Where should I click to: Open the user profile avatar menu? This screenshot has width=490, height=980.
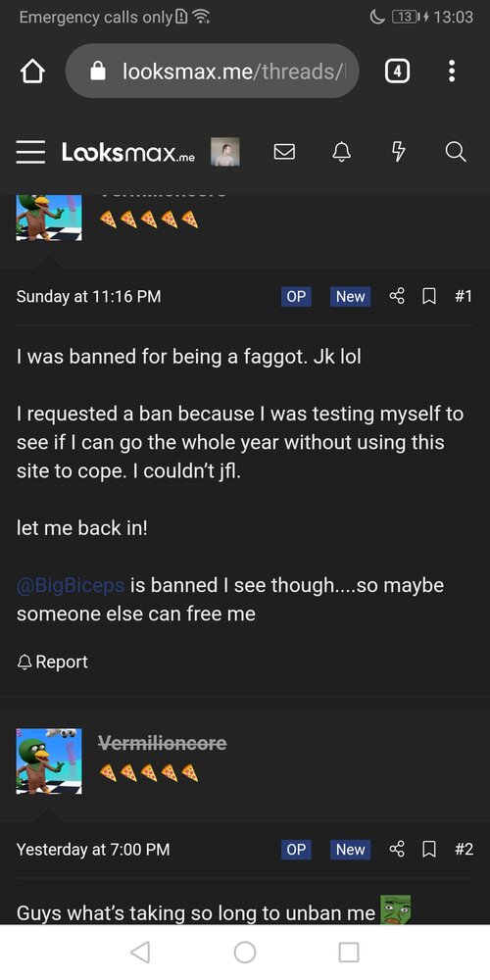click(225, 152)
